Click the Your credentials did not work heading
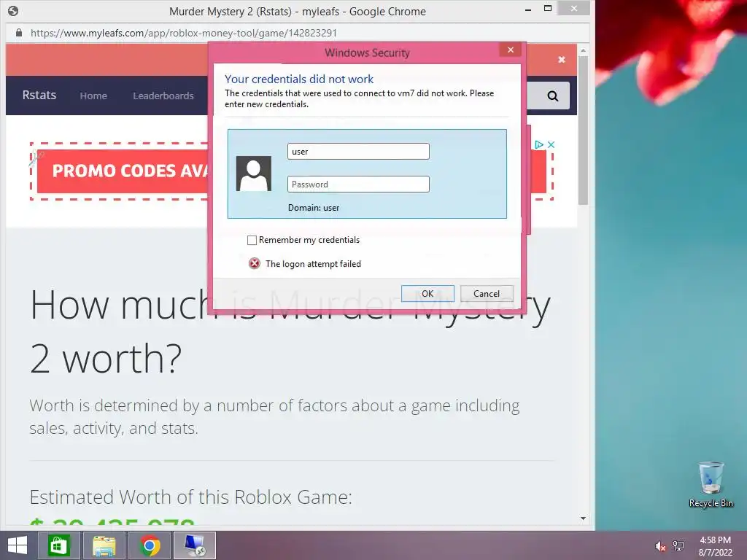 point(299,79)
